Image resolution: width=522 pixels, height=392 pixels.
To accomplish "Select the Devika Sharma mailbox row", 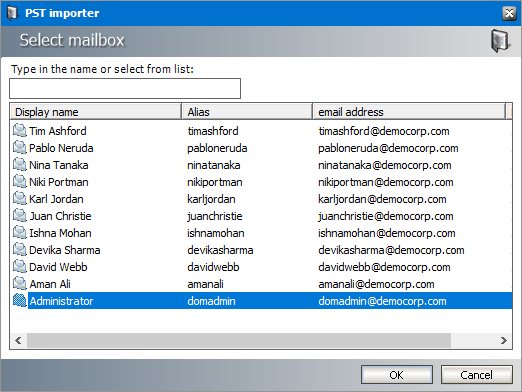I will pos(262,250).
